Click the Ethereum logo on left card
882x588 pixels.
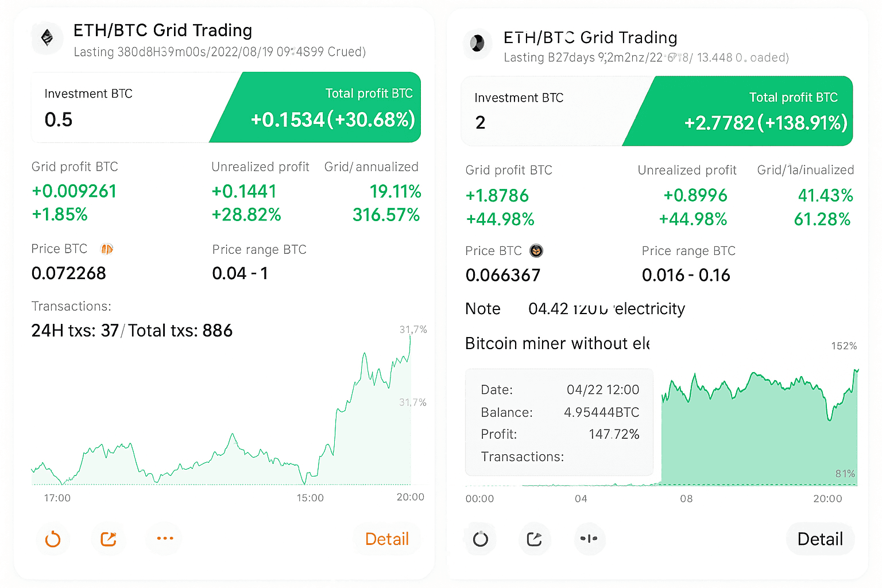point(47,38)
